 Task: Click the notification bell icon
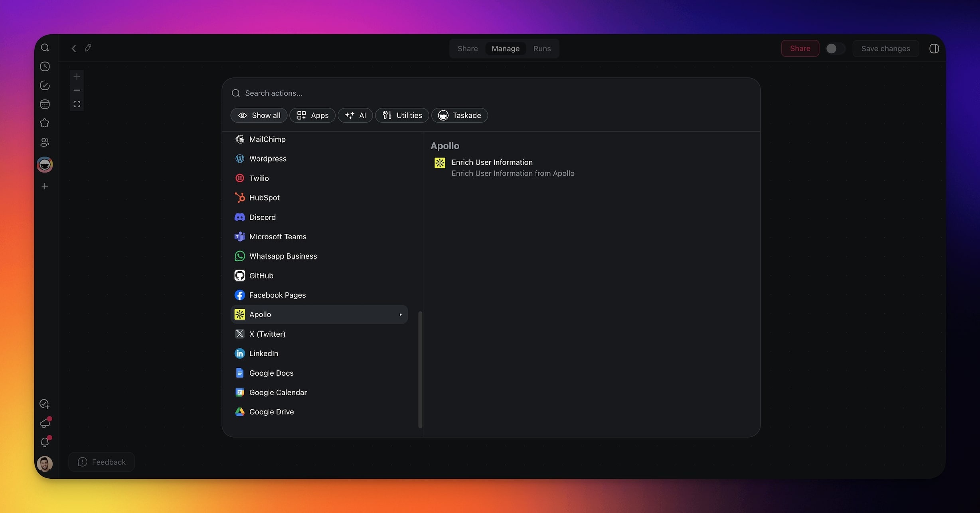click(x=45, y=442)
